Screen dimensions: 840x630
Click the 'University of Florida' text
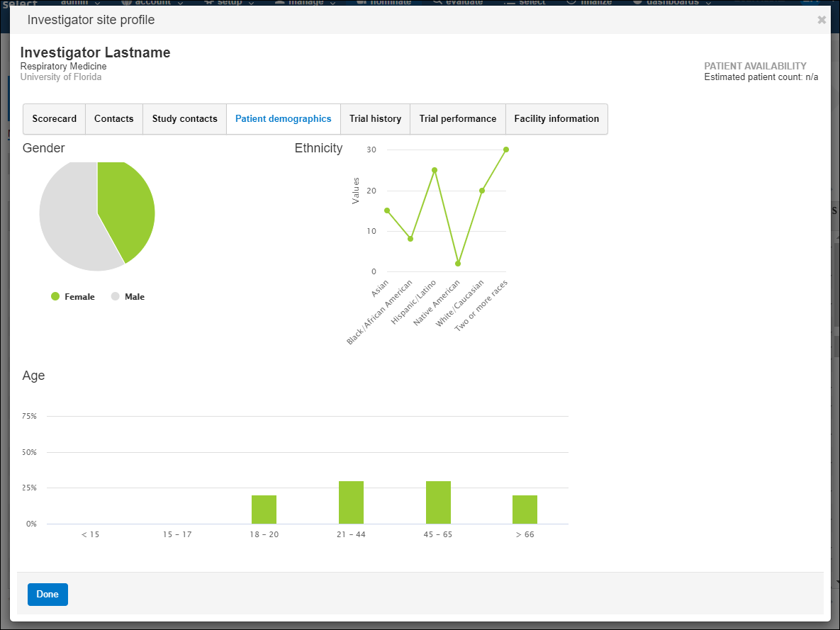point(61,77)
